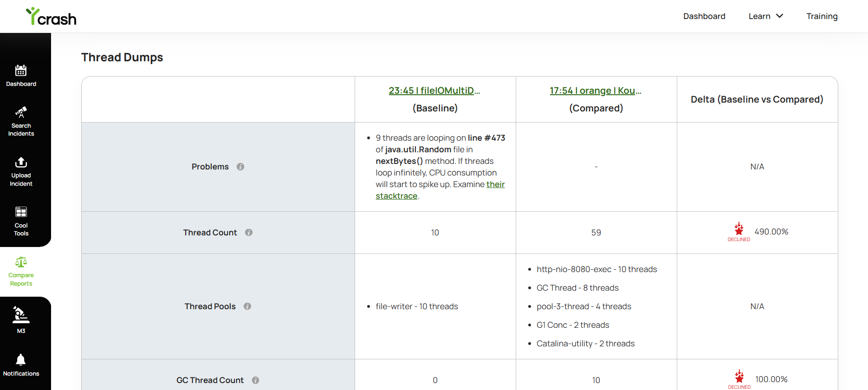Open the yCrash logo home link

click(51, 17)
